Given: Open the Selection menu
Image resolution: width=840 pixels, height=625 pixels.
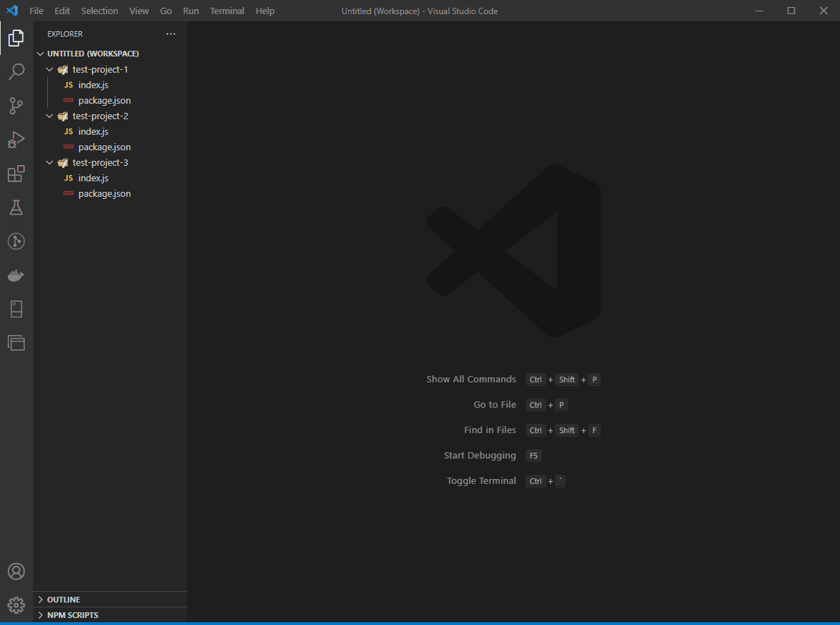Looking at the screenshot, I should pyautogui.click(x=100, y=11).
